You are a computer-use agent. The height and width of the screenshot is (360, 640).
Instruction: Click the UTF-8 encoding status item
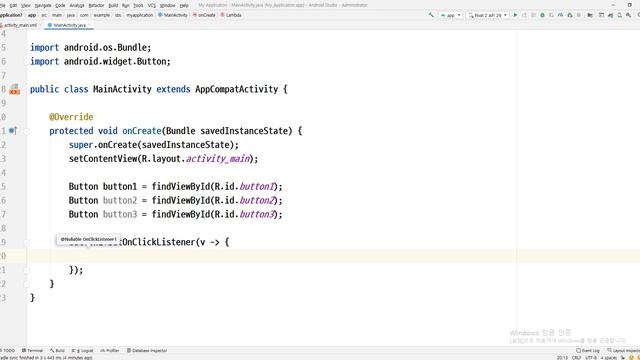coord(591,358)
